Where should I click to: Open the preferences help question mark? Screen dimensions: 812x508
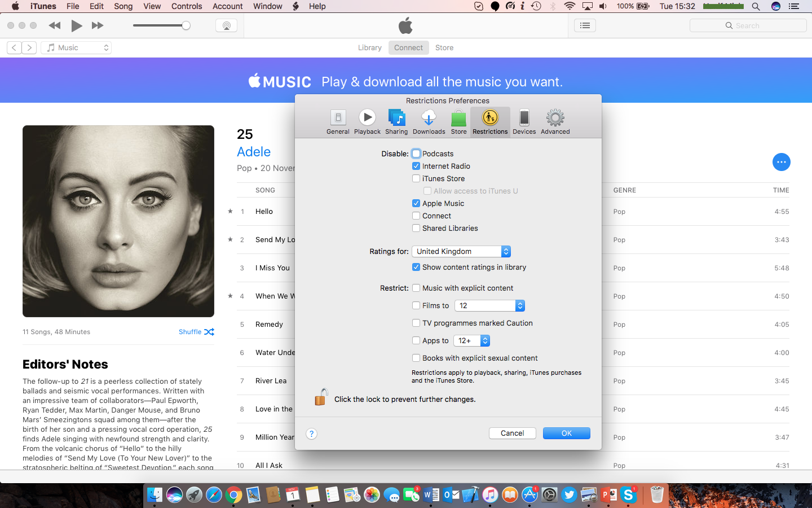(x=311, y=433)
